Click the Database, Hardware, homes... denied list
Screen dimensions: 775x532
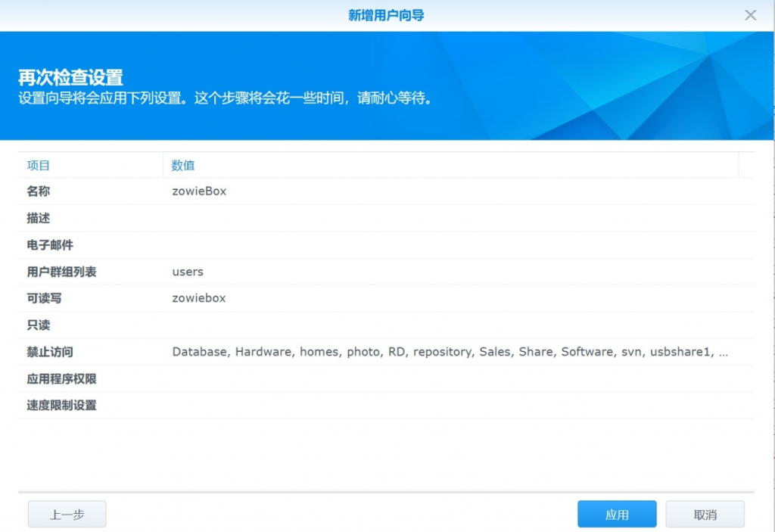point(450,352)
